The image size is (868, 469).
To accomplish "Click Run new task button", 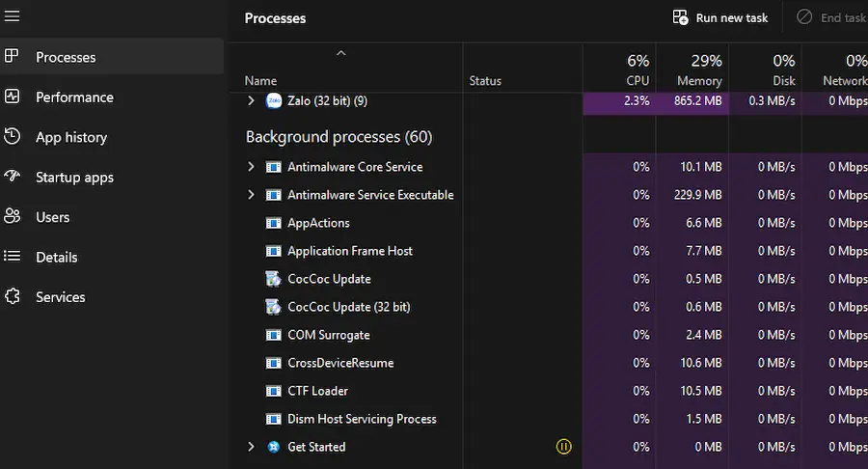I will [x=720, y=18].
